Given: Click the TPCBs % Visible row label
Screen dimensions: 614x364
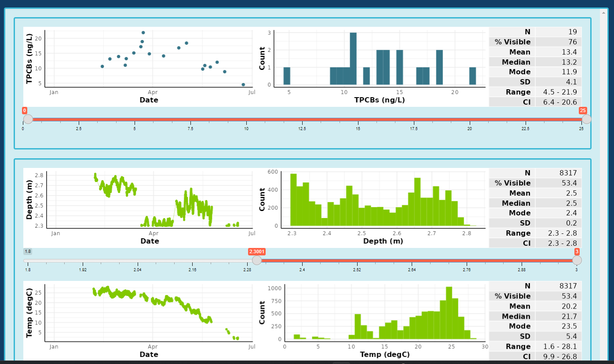Looking at the screenshot, I should [512, 42].
